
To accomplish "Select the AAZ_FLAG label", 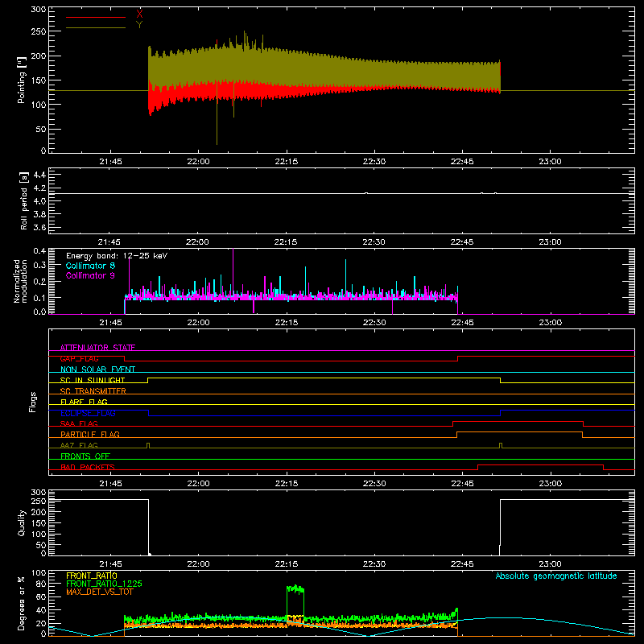I will pos(79,445).
